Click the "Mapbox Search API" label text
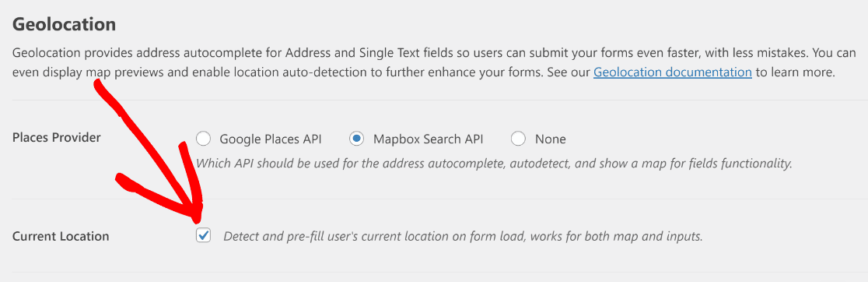This screenshot has height=282, width=868. [428, 139]
